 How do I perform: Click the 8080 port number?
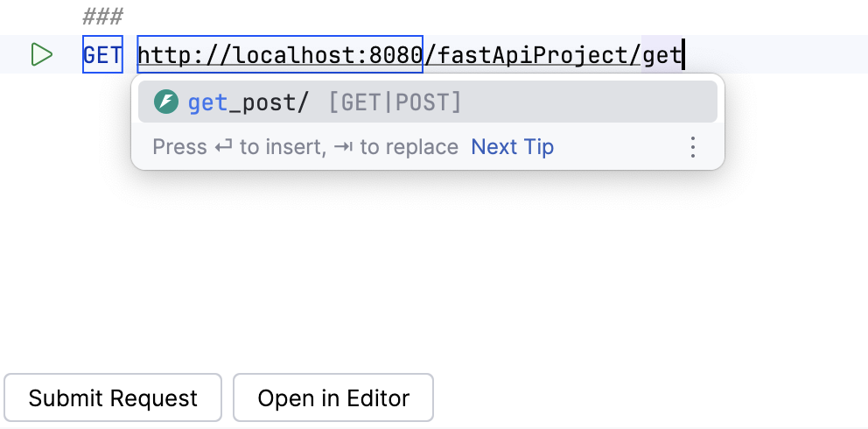tap(395, 54)
